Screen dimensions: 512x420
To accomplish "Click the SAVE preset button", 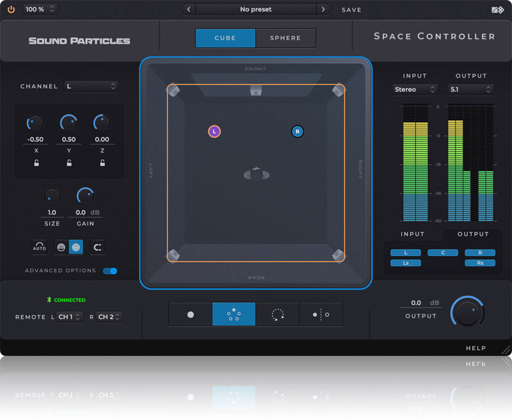I will pyautogui.click(x=351, y=10).
